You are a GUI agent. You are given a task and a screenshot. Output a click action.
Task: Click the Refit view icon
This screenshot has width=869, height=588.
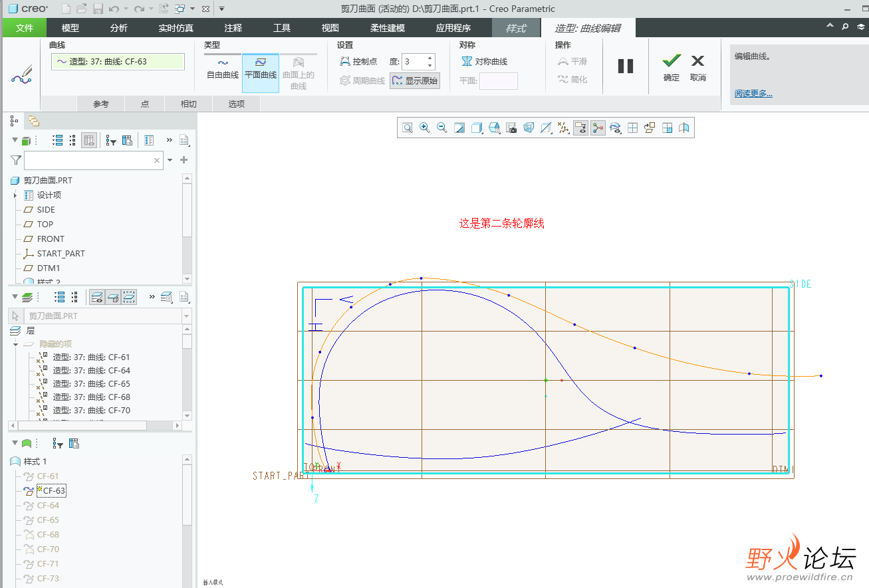pyautogui.click(x=407, y=128)
